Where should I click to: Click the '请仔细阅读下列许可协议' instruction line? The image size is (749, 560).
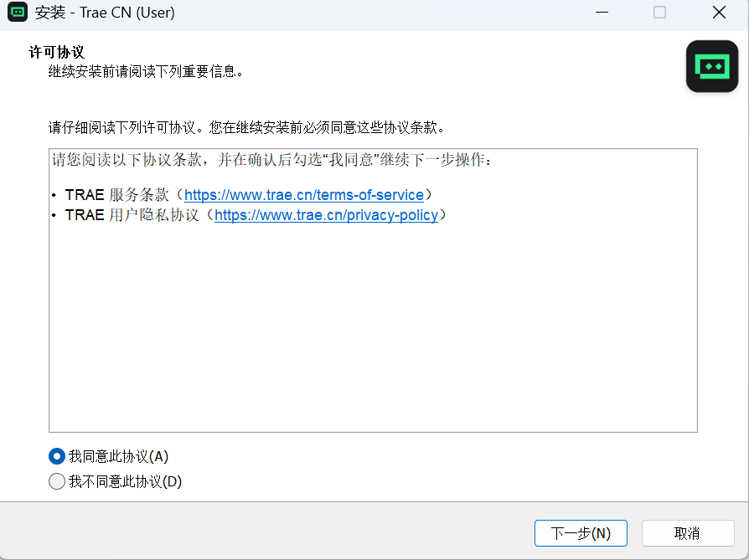[247, 127]
